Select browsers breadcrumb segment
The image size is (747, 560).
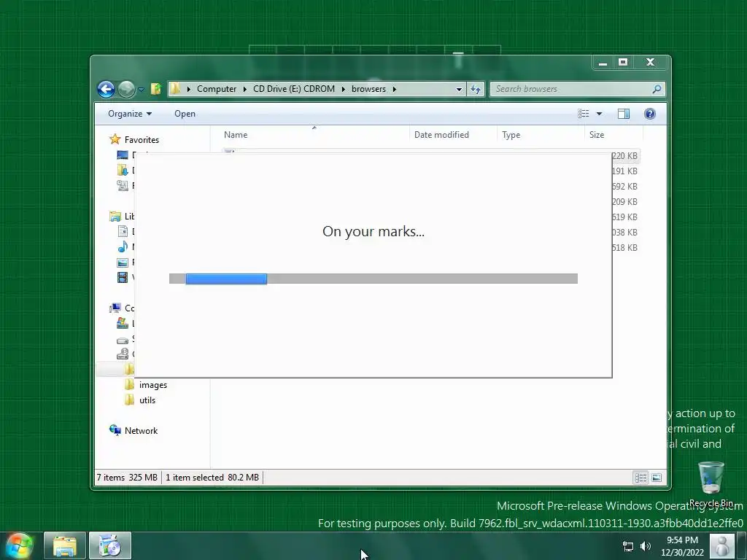(368, 89)
